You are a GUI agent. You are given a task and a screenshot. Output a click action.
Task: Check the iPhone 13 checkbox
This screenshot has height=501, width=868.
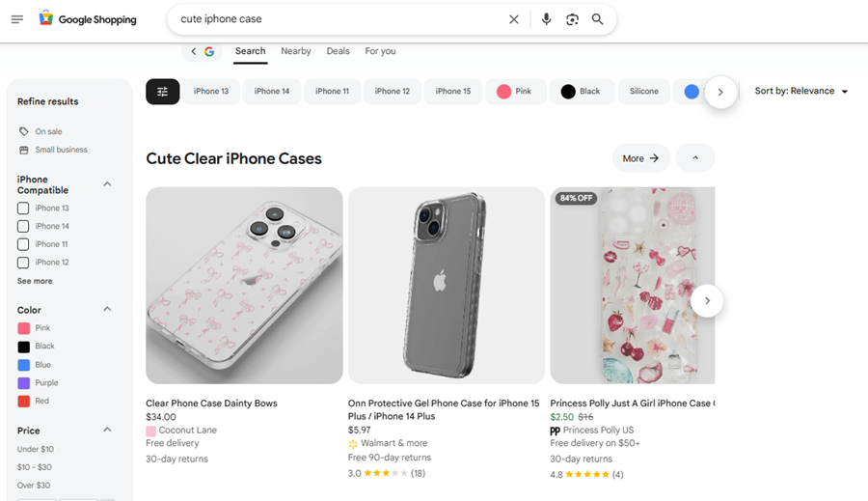click(x=23, y=209)
